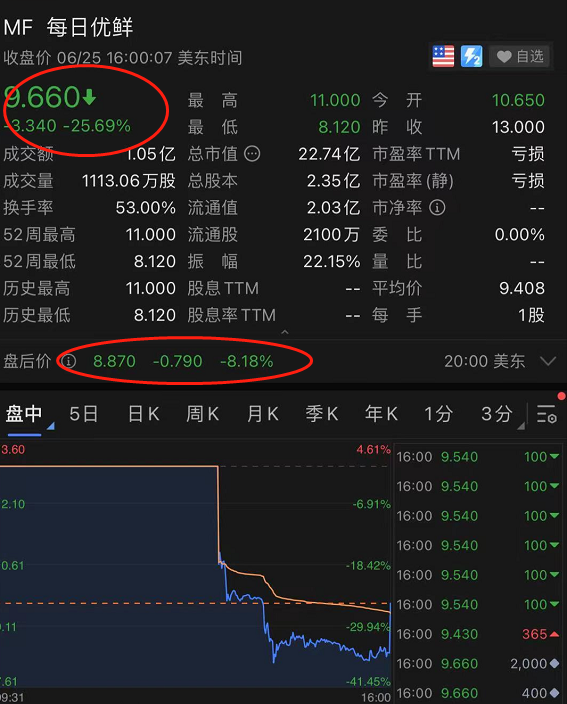This screenshot has width=567, height=704.
Task: Click the 昨收 value 13.000
Action: [x=519, y=127]
